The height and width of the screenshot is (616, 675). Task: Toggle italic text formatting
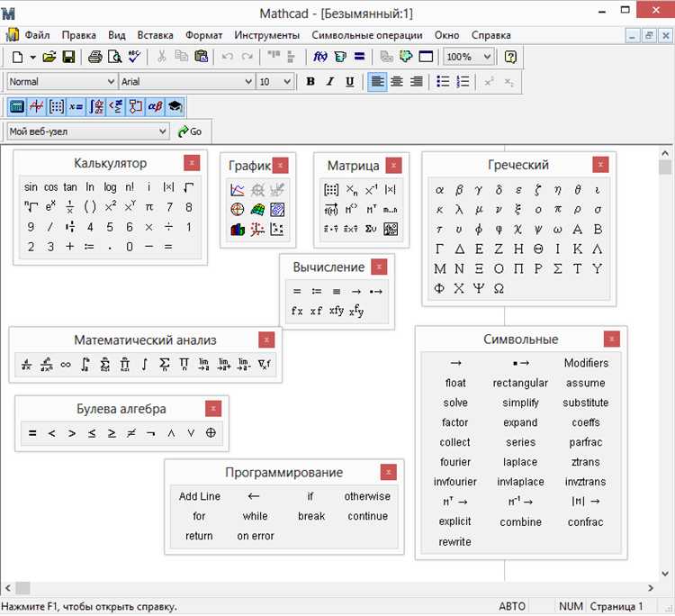pyautogui.click(x=330, y=82)
